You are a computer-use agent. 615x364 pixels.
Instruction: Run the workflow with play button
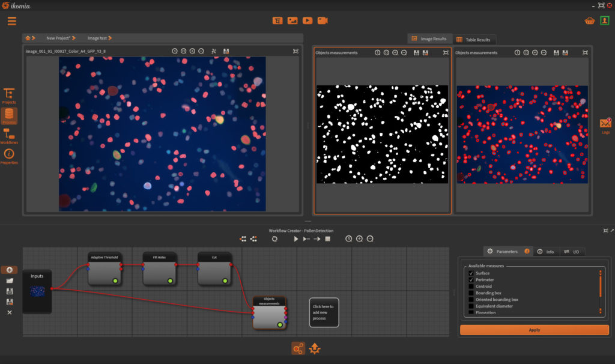pyautogui.click(x=295, y=239)
